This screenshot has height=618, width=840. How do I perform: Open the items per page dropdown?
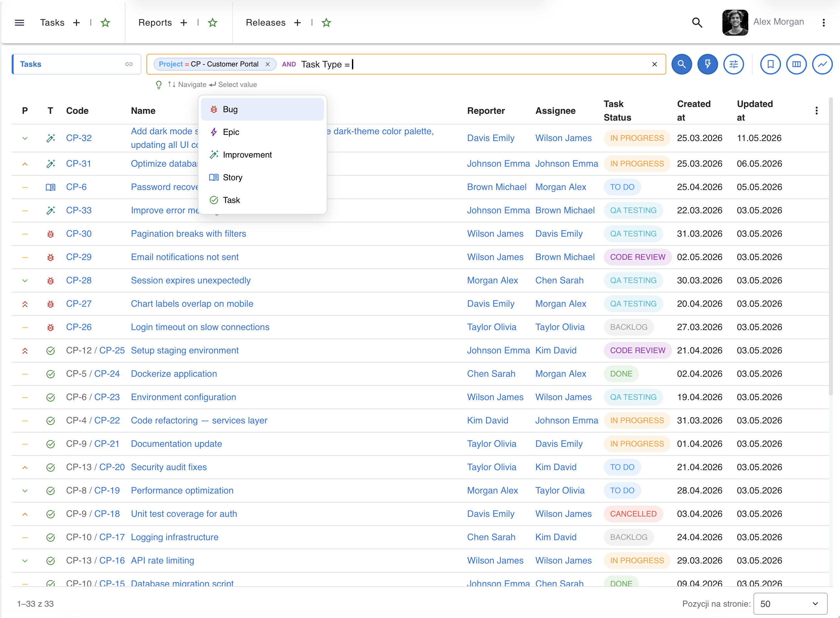(x=790, y=604)
